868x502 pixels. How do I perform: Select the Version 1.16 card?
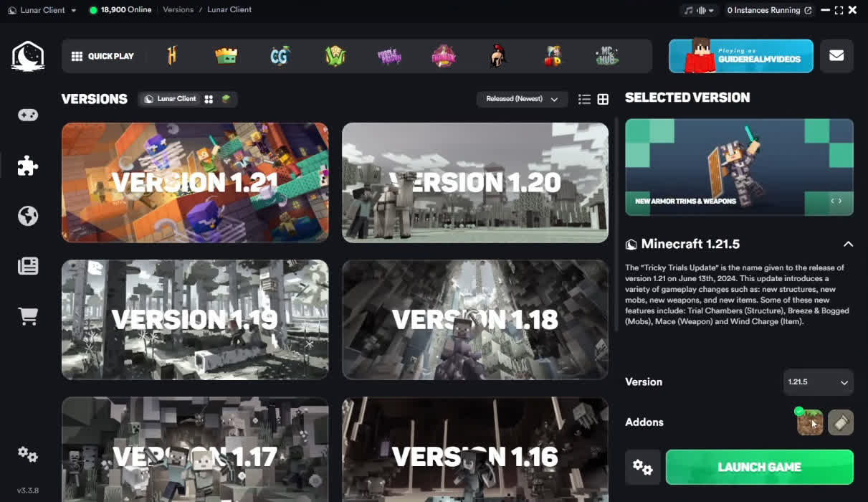click(475, 450)
